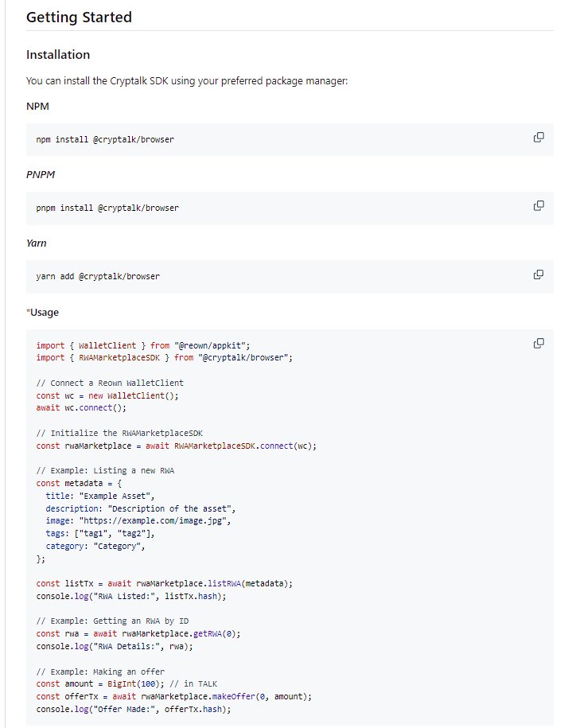Screen dimensions: 568x728
Task: Click the image URL line
Action: (138, 521)
